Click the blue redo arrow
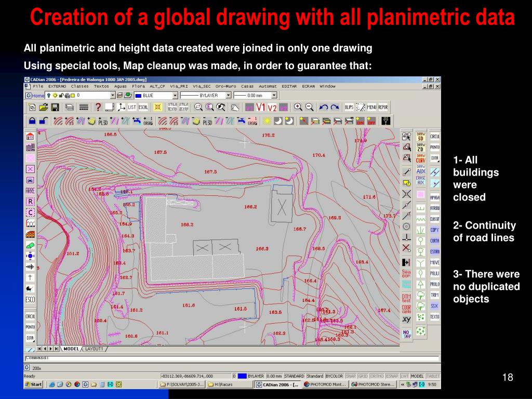The width and height of the screenshot is (532, 399). click(335, 107)
